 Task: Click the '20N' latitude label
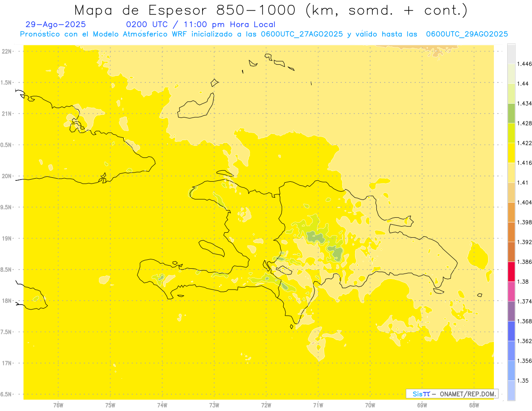[x=8, y=176]
